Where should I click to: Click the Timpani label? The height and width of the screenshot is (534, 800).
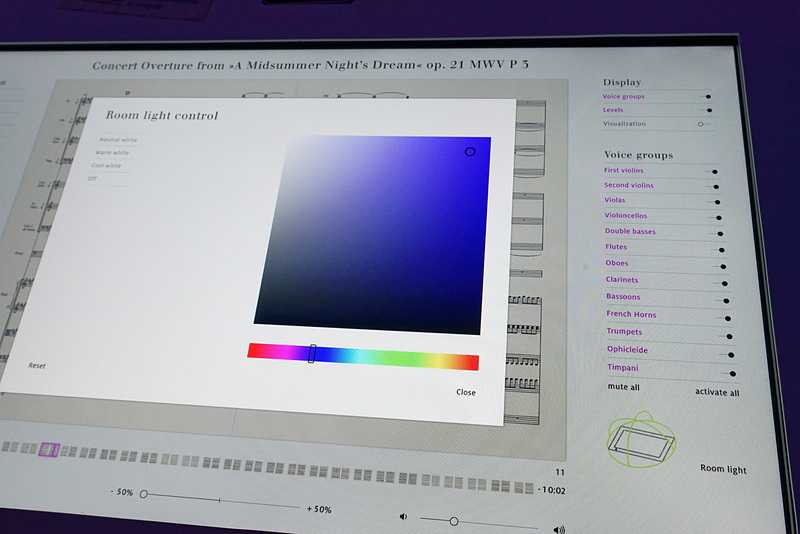[622, 367]
